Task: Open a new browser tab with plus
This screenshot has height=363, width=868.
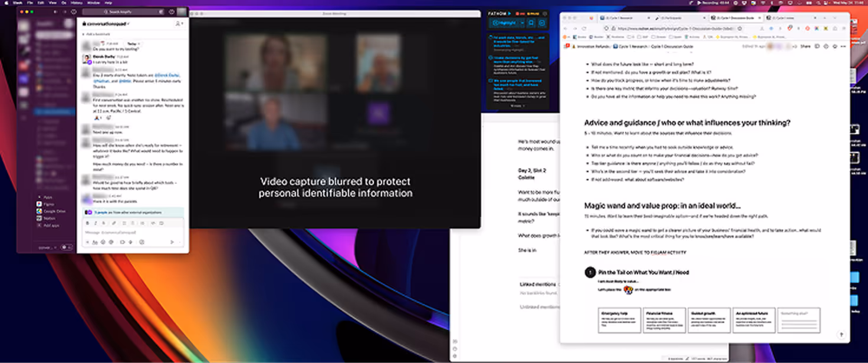Action: coord(824,18)
